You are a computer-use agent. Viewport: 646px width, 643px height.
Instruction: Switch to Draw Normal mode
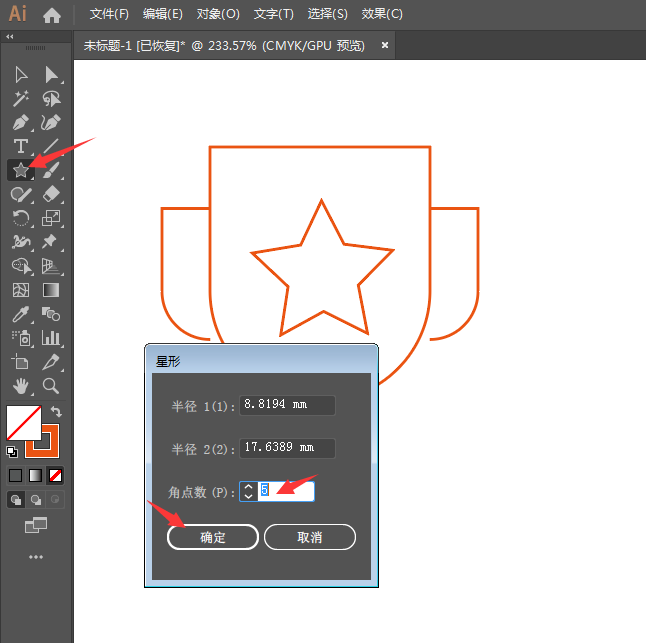tap(16, 499)
